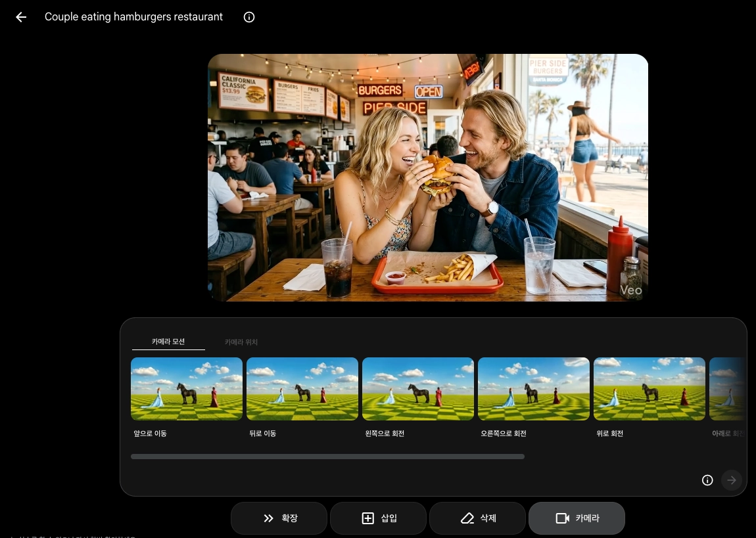Select the 오른쪽으로 회전 camera motion thumbnail

[534, 389]
